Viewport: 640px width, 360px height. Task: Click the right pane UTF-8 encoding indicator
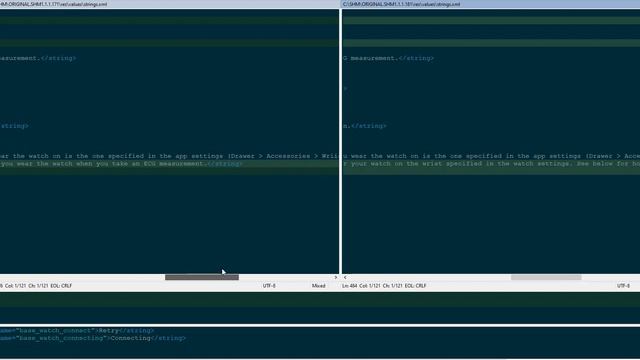pyautogui.click(x=623, y=286)
